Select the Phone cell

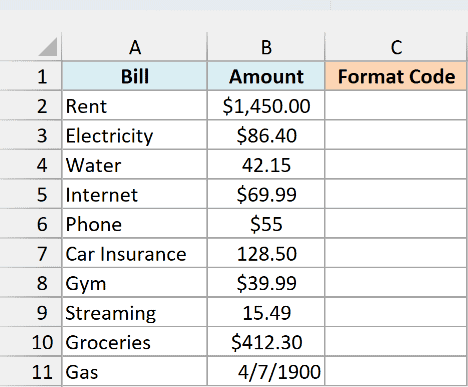(135, 223)
